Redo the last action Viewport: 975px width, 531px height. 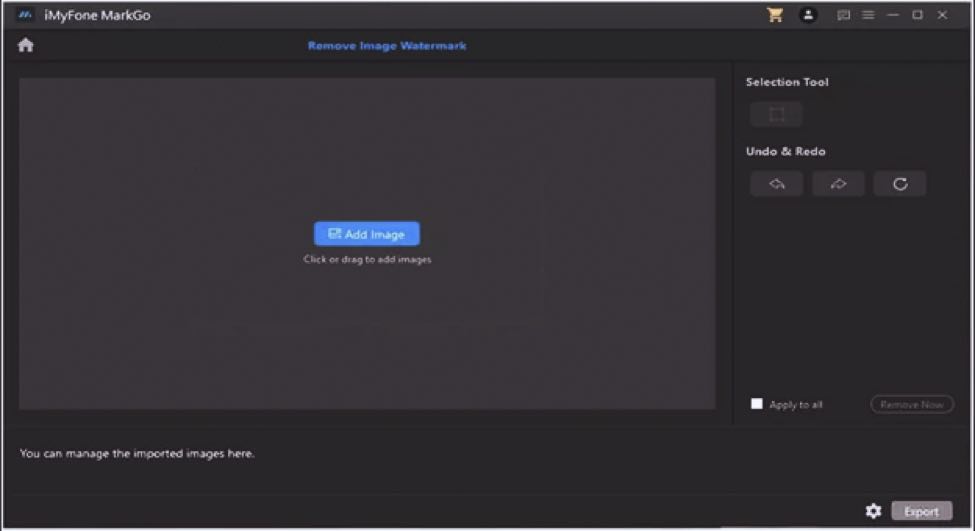pos(838,184)
